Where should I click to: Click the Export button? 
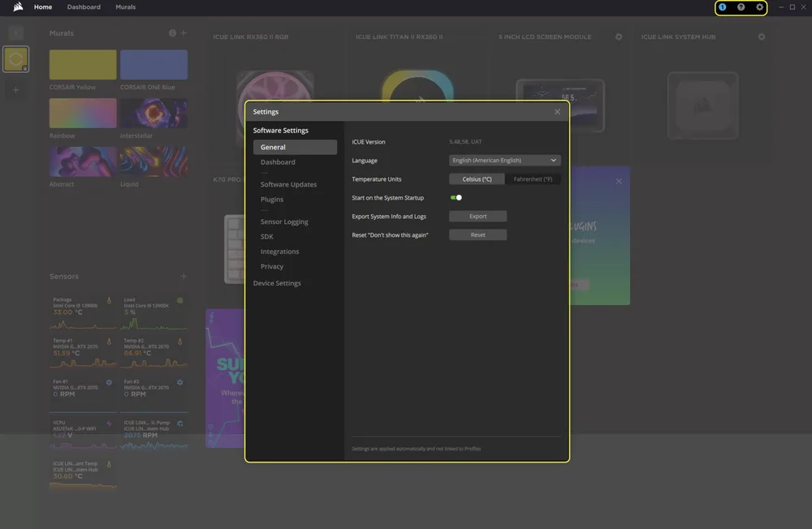point(478,217)
